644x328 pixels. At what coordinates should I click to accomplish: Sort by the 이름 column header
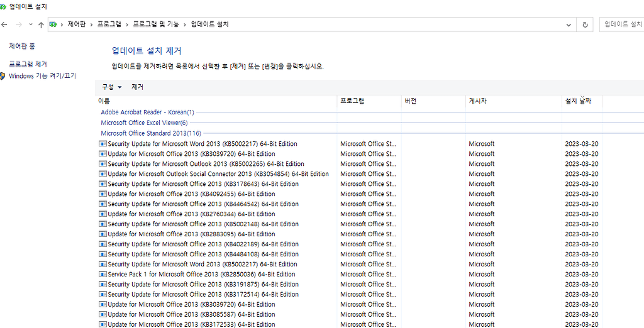[x=216, y=101]
